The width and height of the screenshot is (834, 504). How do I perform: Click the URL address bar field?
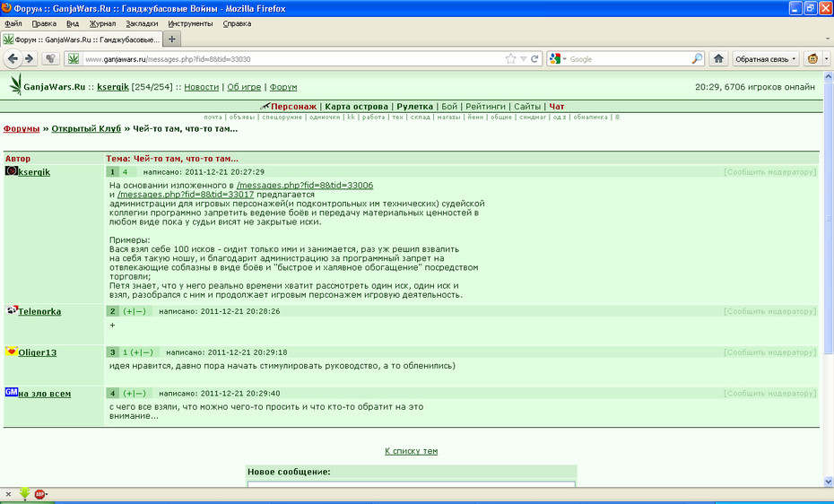[292, 59]
